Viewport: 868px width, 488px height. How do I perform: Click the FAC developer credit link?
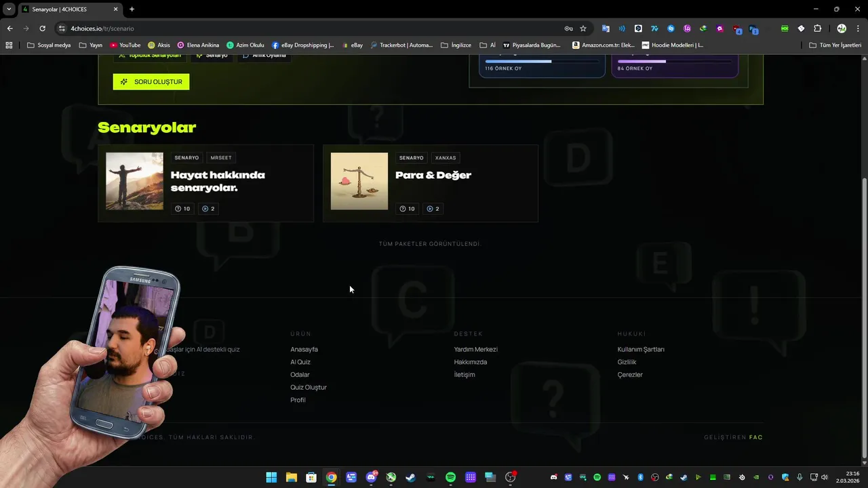click(756, 437)
